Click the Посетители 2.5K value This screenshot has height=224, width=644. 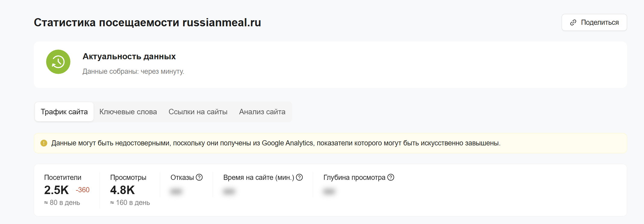click(x=56, y=190)
